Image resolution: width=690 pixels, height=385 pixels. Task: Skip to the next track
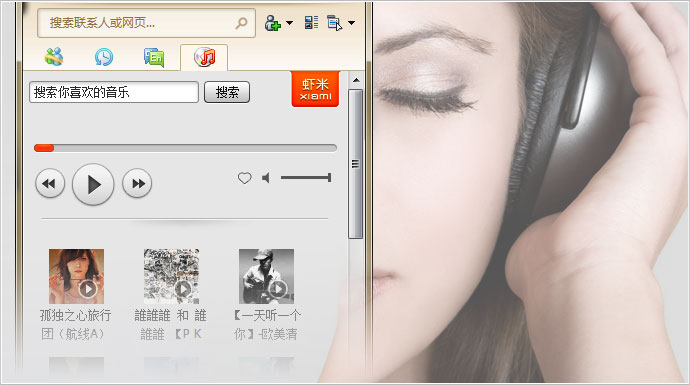[137, 183]
